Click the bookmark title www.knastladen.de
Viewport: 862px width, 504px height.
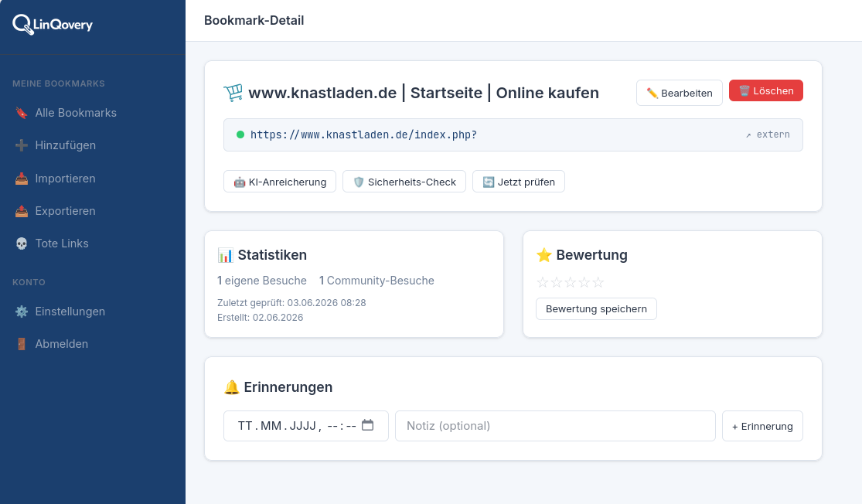pyautogui.click(x=424, y=92)
